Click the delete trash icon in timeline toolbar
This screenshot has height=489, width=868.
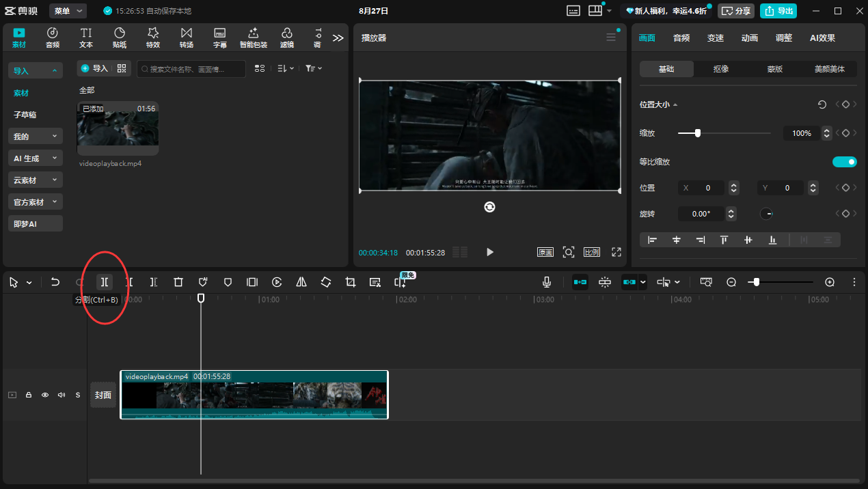point(178,282)
